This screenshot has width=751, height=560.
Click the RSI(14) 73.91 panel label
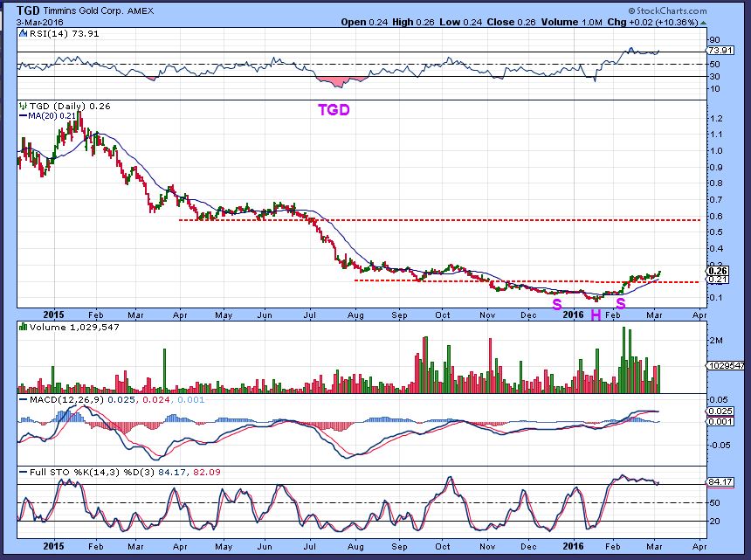[x=64, y=33]
